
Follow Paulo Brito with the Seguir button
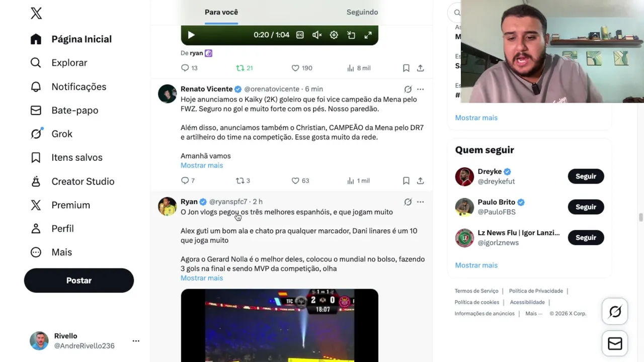(586, 207)
